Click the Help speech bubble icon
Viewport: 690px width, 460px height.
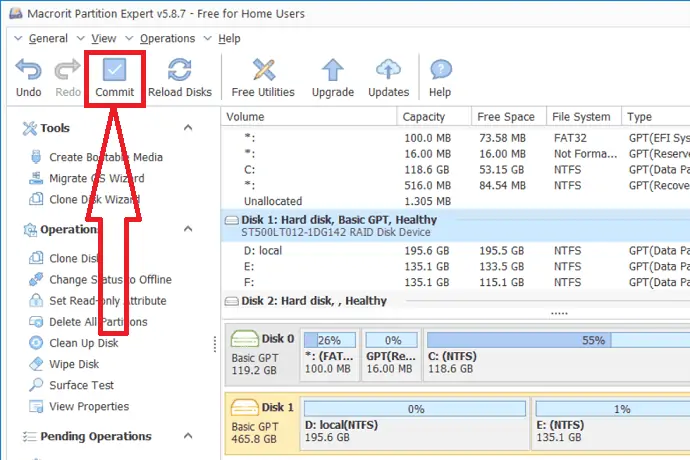pyautogui.click(x=440, y=70)
